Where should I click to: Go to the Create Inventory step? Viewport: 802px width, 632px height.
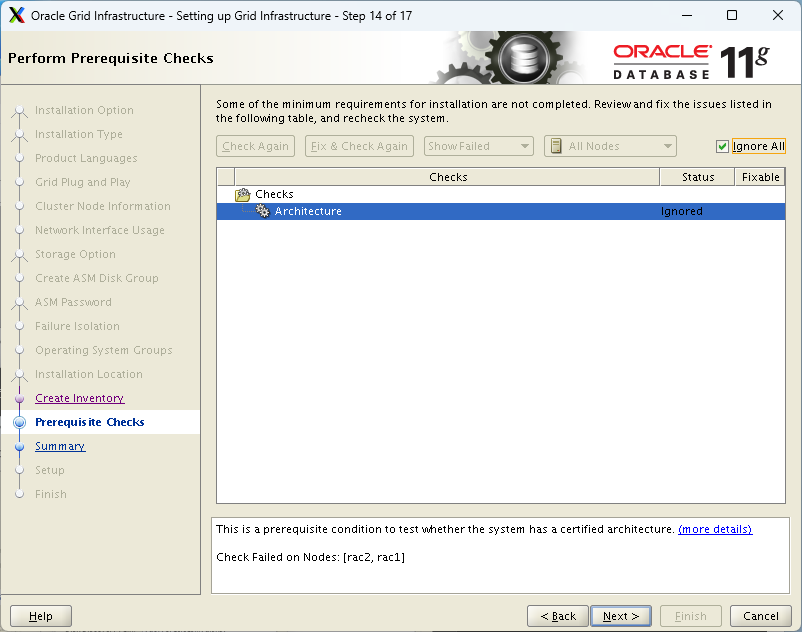pos(79,398)
